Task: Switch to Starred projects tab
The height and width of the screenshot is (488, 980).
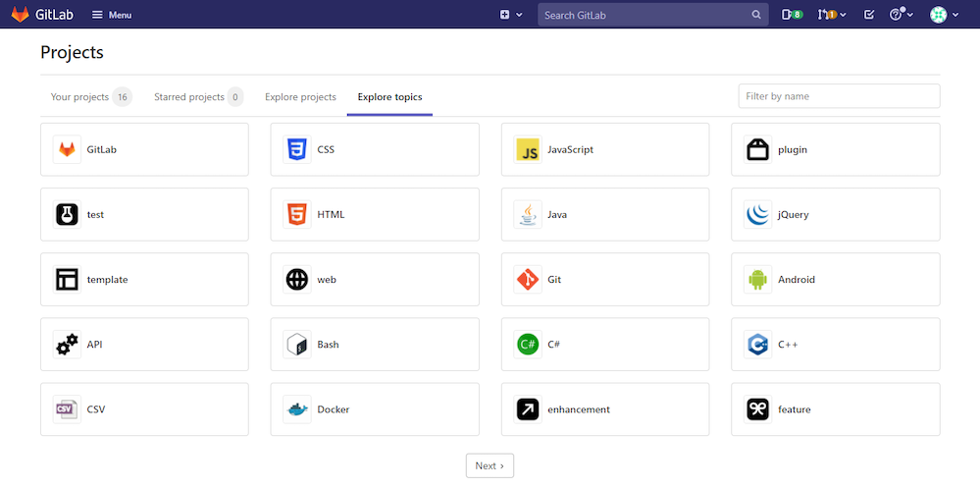Action: click(199, 97)
